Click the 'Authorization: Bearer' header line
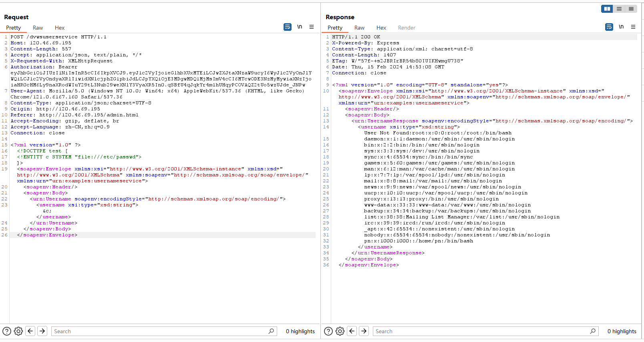 coord(44,67)
